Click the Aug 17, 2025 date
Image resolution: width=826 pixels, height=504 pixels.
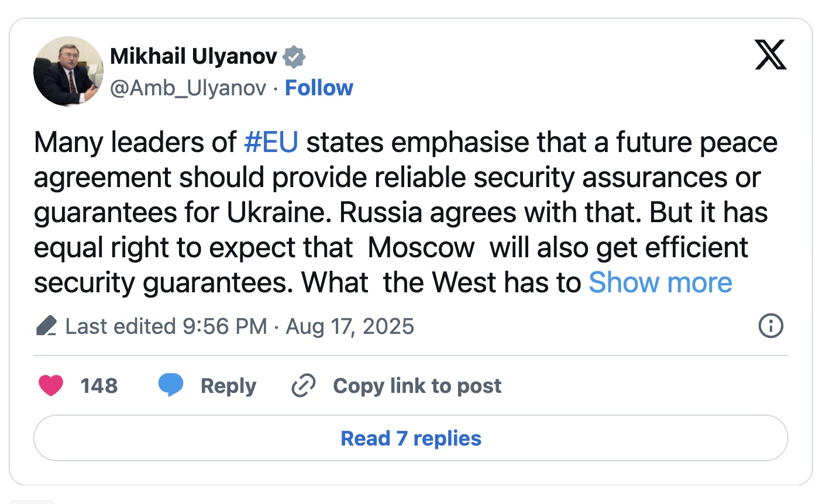349,326
